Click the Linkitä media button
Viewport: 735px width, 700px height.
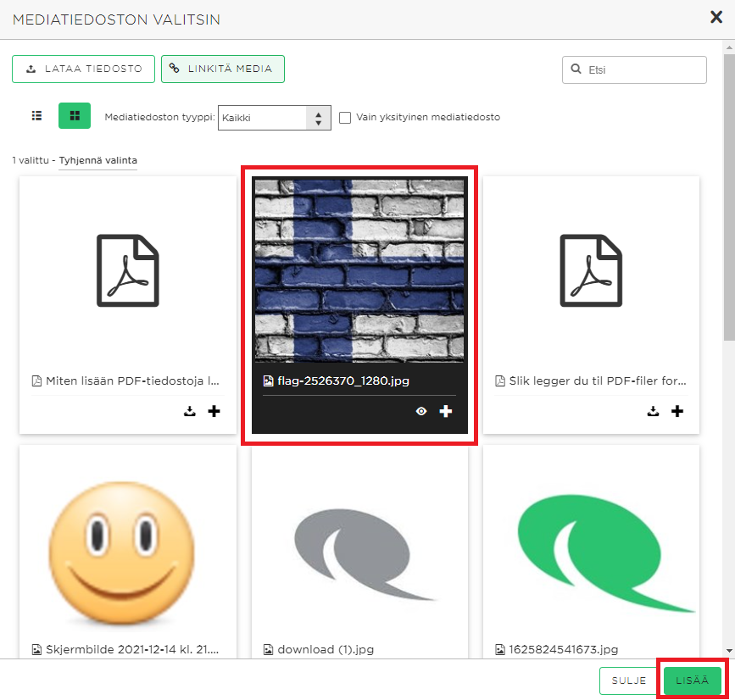223,69
